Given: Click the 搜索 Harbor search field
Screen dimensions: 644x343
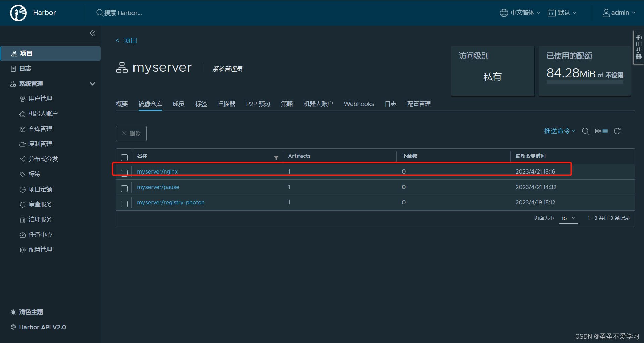Looking at the screenshot, I should tap(123, 13).
